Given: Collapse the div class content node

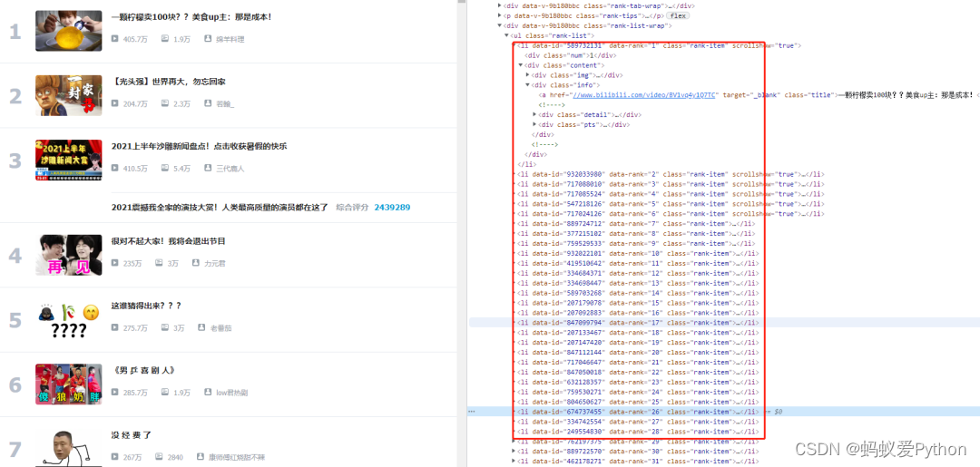Looking at the screenshot, I should [x=521, y=65].
